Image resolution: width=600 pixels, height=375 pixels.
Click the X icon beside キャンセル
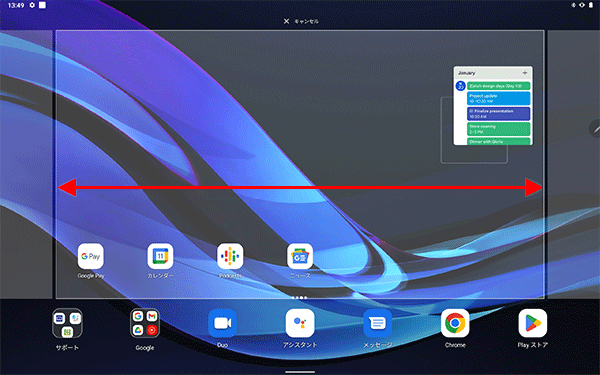pyautogui.click(x=286, y=21)
